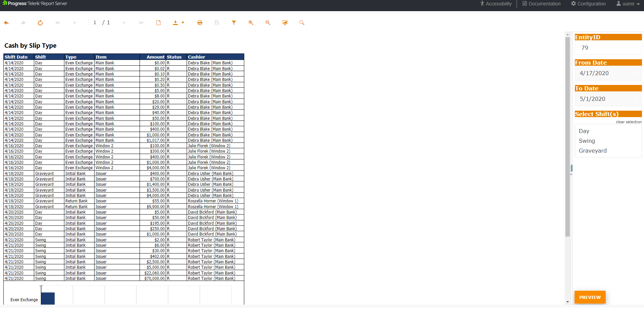Screen dimensions: 644x309
Task: Click the Status column header
Action: tap(176, 57)
